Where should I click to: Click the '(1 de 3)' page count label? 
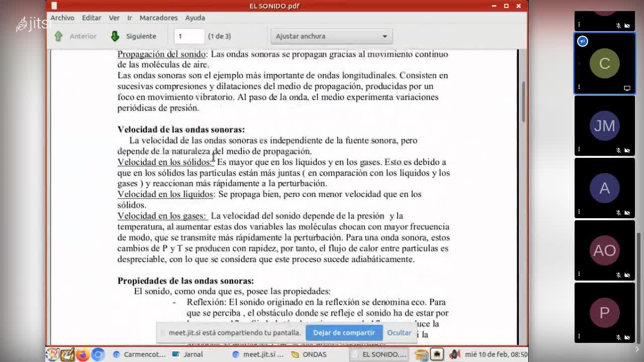[219, 36]
